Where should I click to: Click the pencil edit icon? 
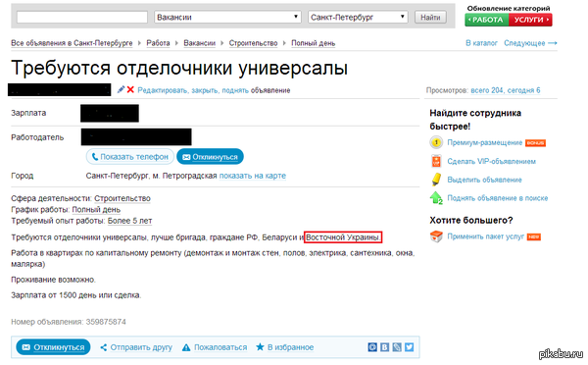point(121,89)
